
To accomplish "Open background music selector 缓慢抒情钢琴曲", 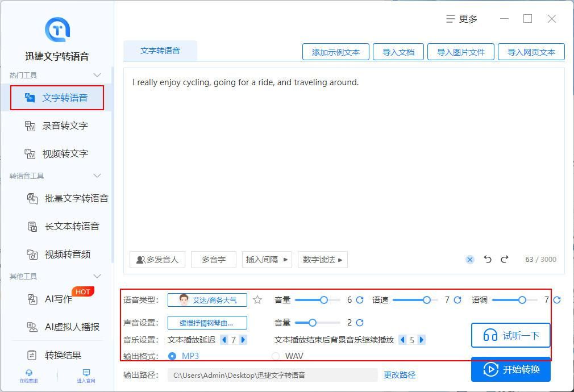I will (x=207, y=323).
